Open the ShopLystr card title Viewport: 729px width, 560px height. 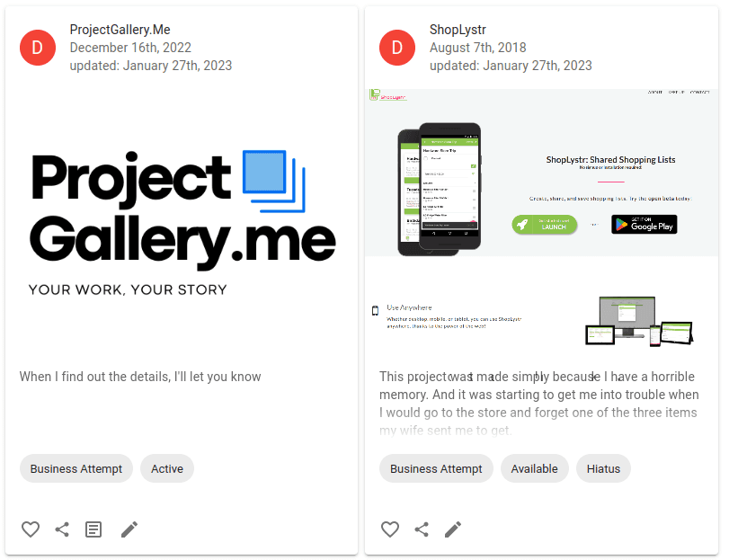(x=458, y=30)
